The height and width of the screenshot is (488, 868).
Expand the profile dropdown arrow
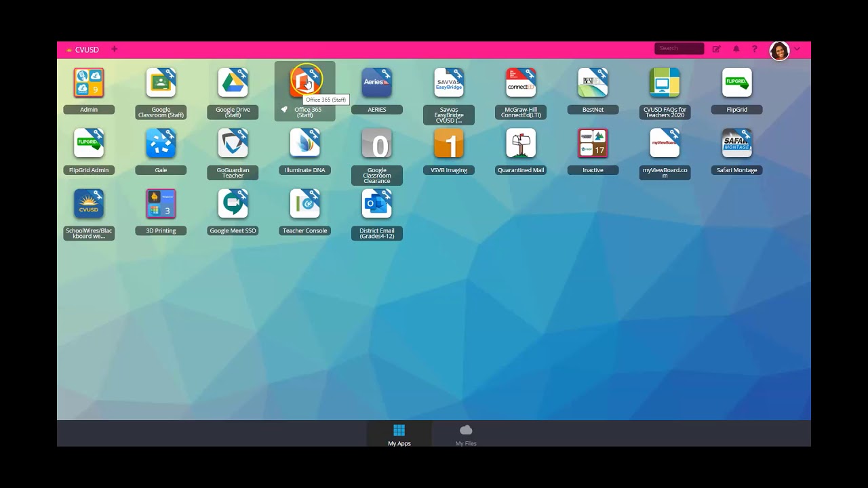pos(797,49)
